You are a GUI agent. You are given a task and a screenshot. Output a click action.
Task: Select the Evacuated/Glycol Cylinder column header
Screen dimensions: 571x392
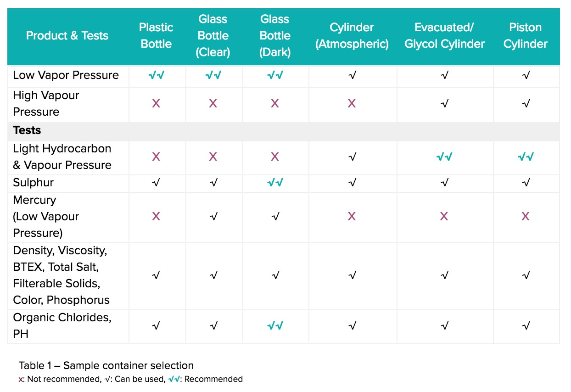(444, 36)
